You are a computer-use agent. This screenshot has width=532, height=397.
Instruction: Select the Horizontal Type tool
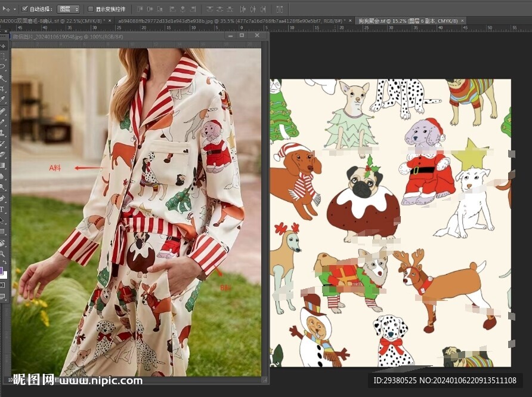pos(3,210)
